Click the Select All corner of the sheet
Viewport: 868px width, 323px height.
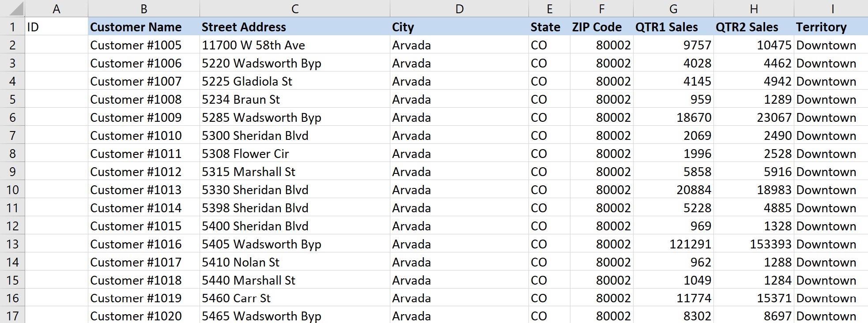tap(12, 8)
